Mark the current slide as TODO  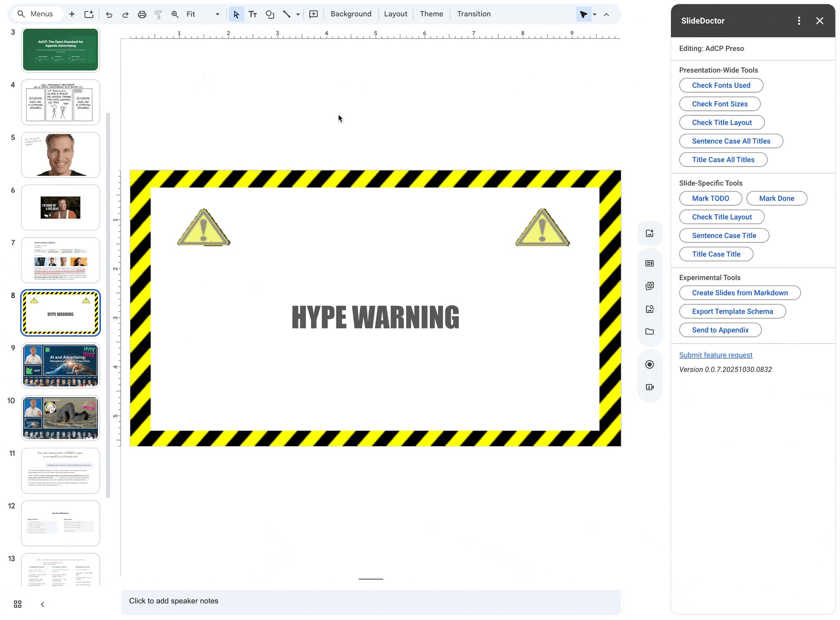pos(710,198)
